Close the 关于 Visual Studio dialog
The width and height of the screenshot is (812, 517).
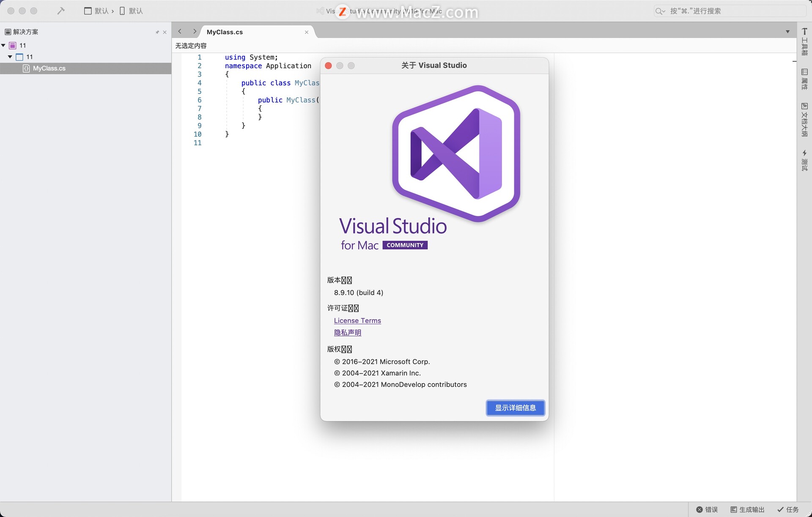328,66
